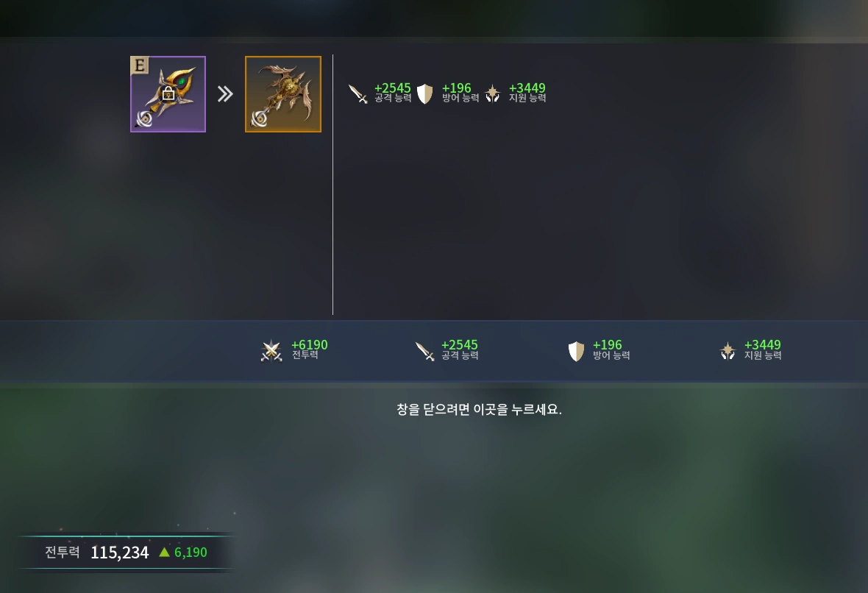Select the purple equipped weapon thumbnail
This screenshot has height=593, width=868.
point(168,94)
